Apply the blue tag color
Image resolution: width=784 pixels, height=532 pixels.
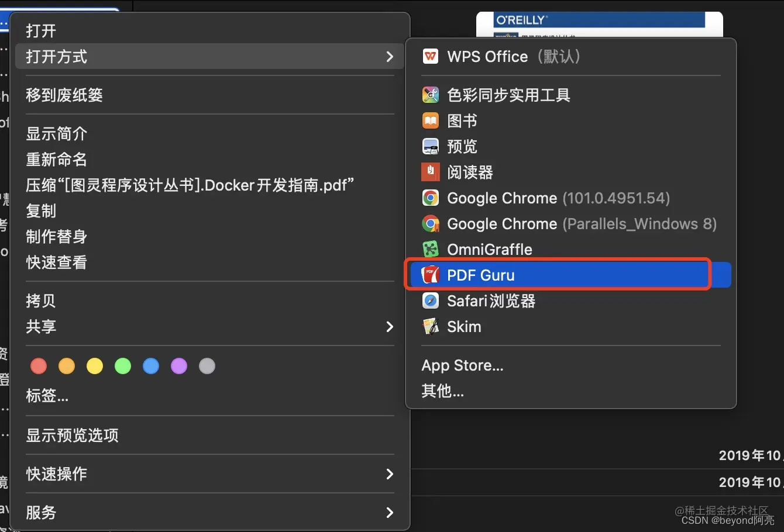coord(151,366)
